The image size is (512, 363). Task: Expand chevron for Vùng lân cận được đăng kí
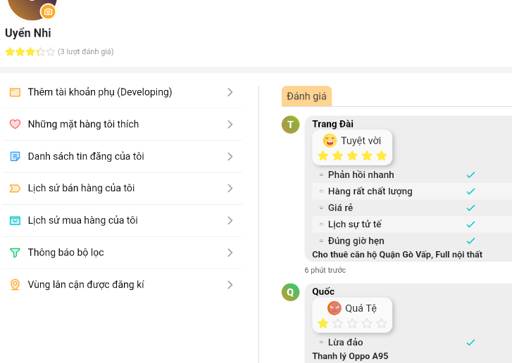pyautogui.click(x=230, y=285)
